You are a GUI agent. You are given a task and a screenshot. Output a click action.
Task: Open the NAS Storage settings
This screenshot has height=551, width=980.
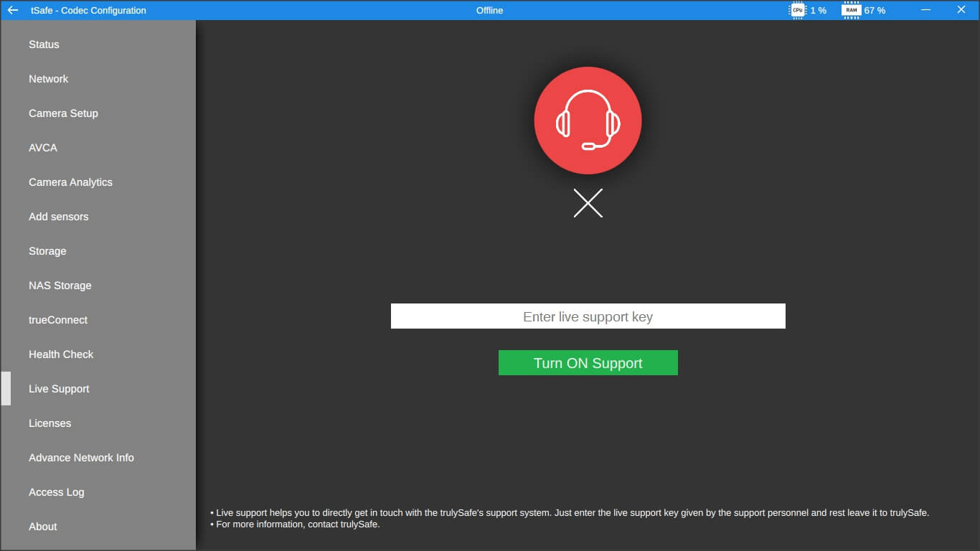click(x=60, y=286)
